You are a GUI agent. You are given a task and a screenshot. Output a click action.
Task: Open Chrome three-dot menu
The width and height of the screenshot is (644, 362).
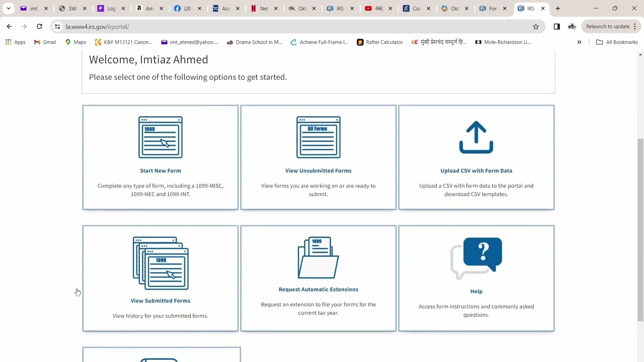[x=635, y=27]
